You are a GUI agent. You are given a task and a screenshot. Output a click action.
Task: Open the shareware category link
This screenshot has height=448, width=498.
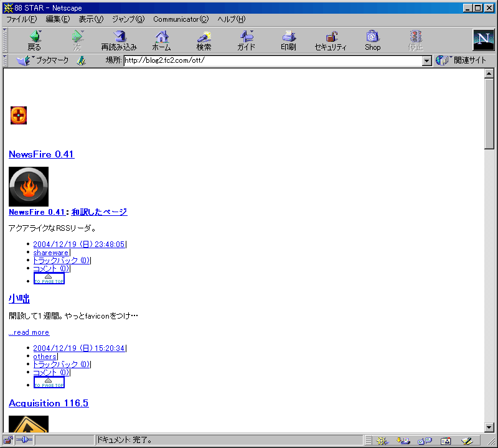[51, 253]
